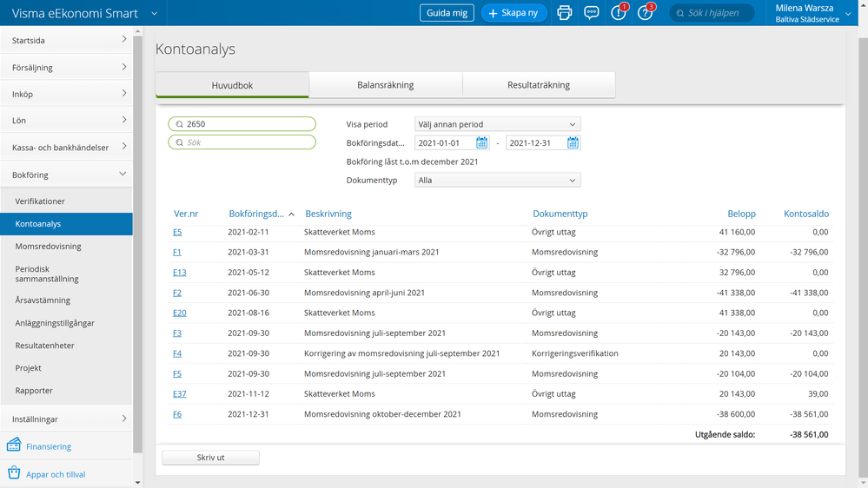Open end date calendar picker
The width and height of the screenshot is (868, 488).
click(573, 142)
